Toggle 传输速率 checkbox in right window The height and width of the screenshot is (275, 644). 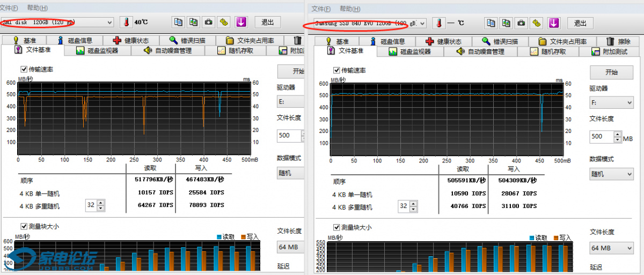coord(336,70)
